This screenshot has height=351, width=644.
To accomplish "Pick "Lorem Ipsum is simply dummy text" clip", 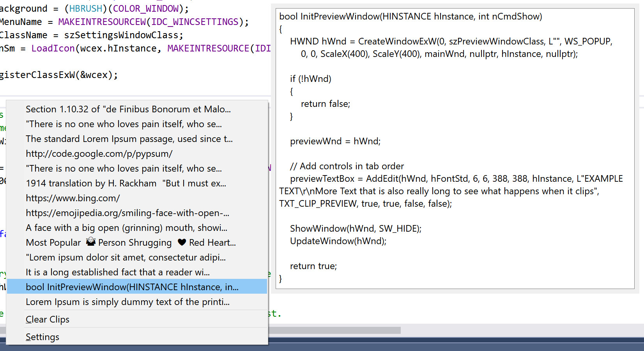I will (127, 302).
